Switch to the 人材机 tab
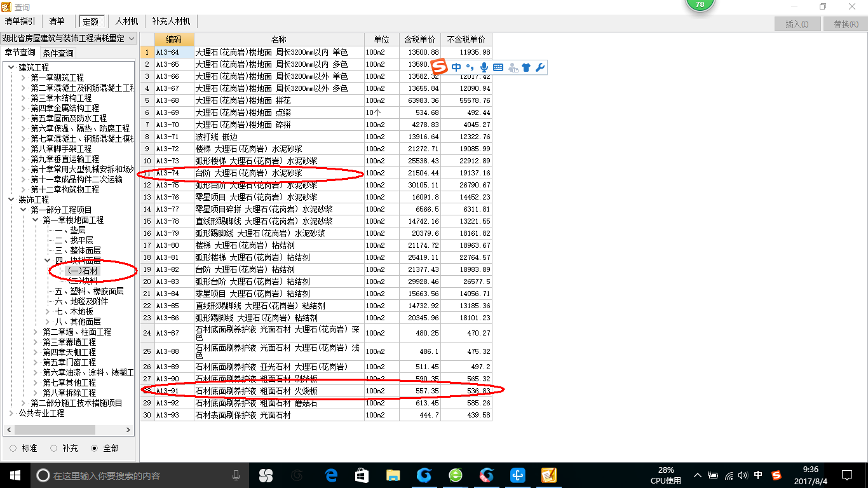The image size is (868, 488). 127,21
